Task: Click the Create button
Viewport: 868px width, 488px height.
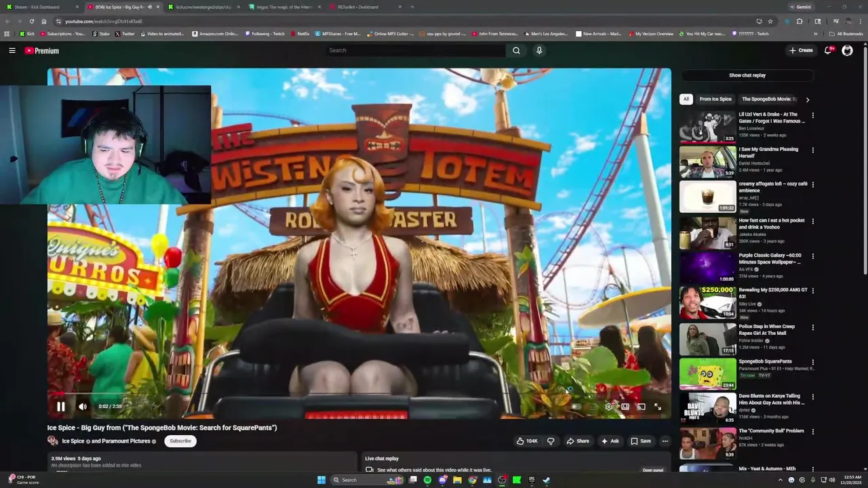Action: (801, 50)
